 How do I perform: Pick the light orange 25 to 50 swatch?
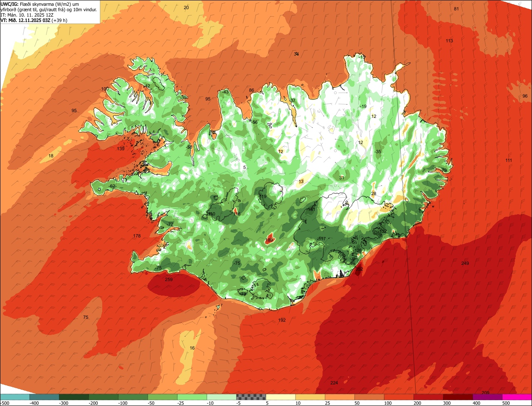click(x=340, y=397)
